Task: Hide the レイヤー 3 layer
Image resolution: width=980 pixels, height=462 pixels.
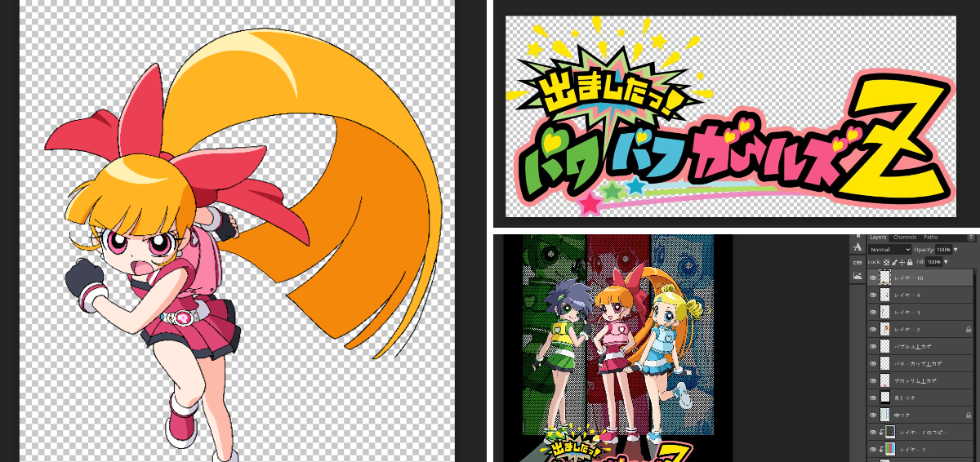Action: tap(873, 313)
